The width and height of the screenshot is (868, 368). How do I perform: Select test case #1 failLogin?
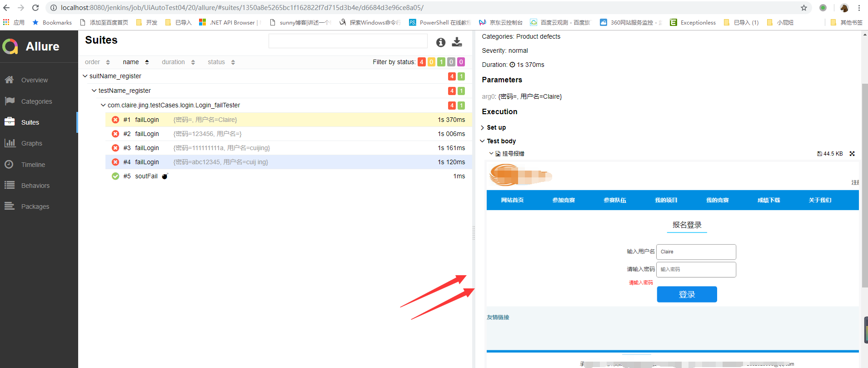coord(289,120)
